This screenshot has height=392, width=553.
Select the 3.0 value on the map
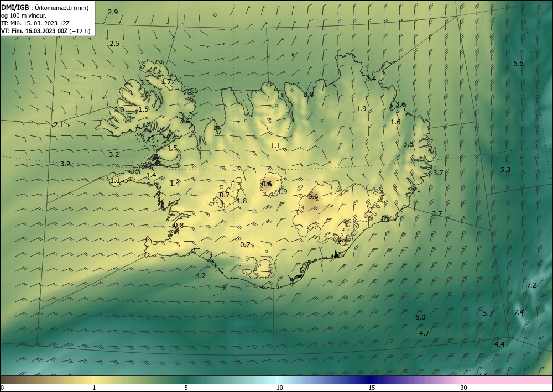click(119, 110)
